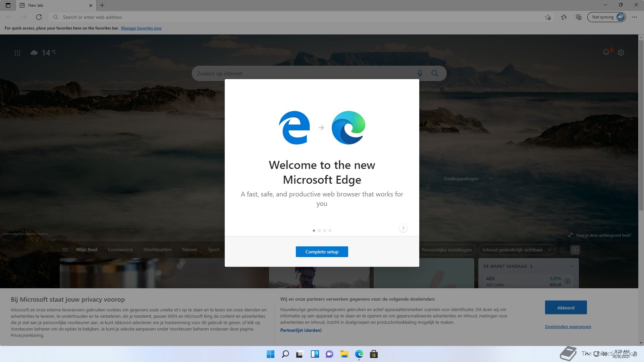Viewport: 644px width, 362px height.
Task: Click Manage favorites now link
Action: coord(141,28)
